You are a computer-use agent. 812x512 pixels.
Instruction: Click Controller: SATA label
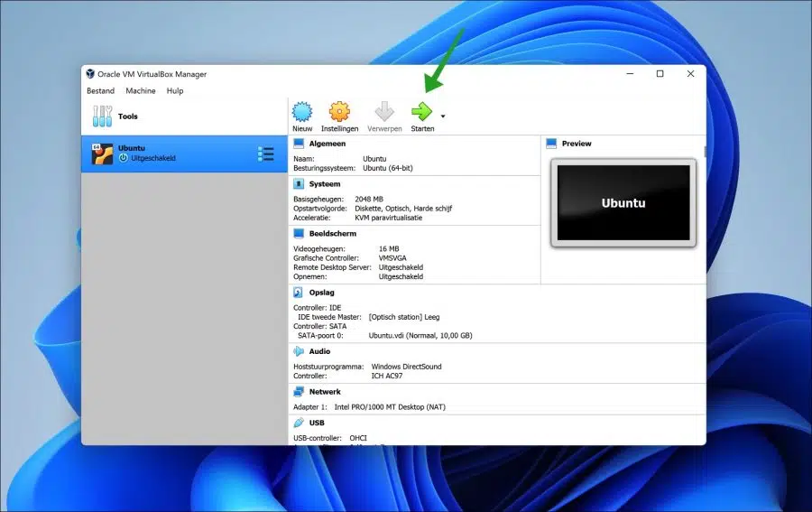[x=319, y=327]
